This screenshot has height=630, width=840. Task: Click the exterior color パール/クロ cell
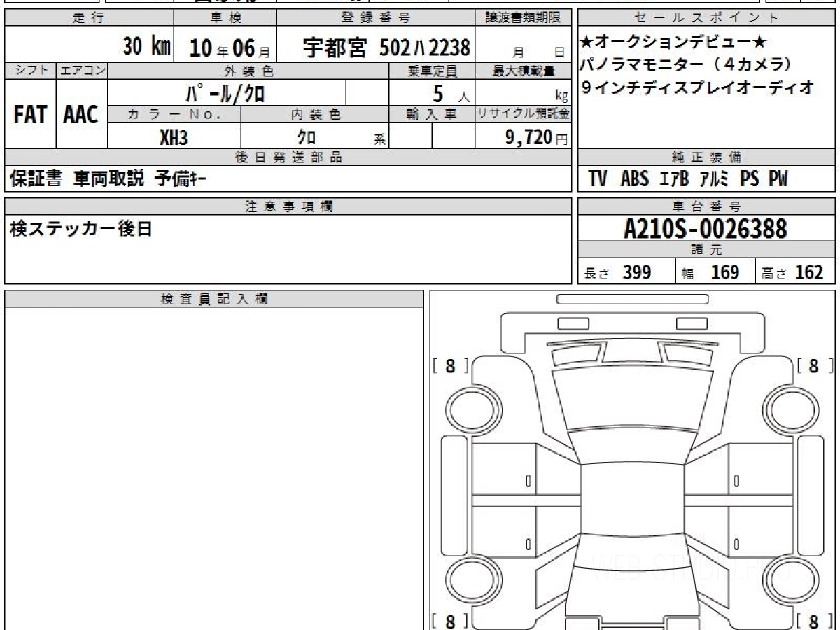coord(227,92)
